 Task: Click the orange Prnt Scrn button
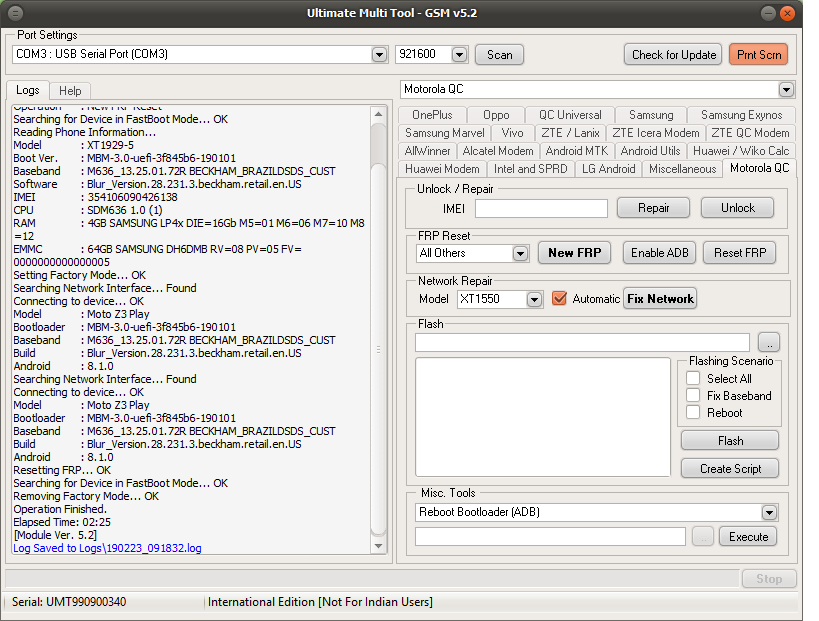[x=758, y=54]
